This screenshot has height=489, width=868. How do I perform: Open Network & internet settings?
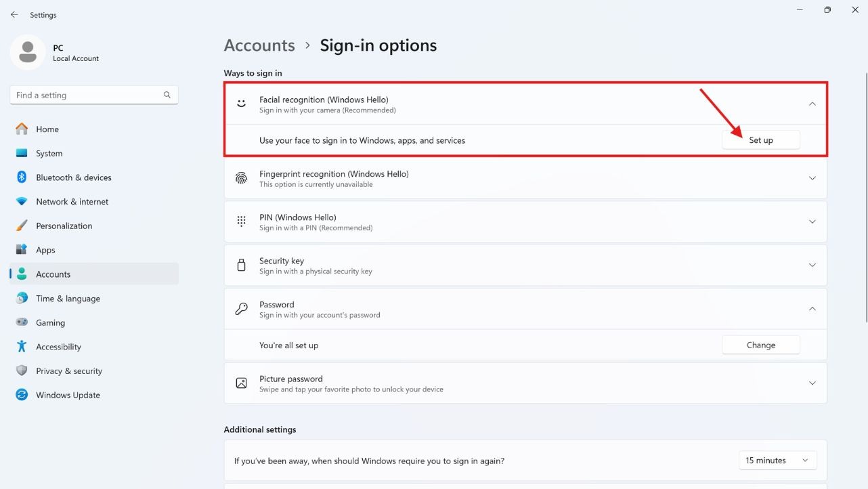point(72,202)
